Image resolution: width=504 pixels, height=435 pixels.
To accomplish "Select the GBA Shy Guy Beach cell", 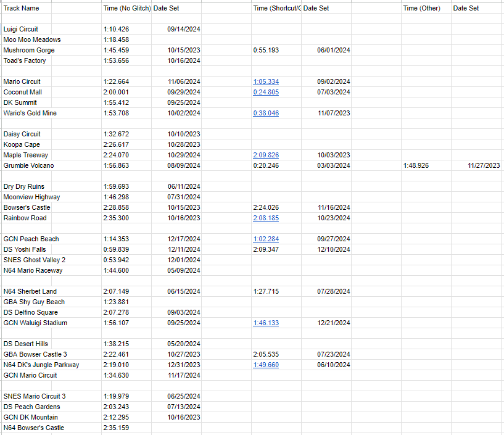I will point(27,302).
